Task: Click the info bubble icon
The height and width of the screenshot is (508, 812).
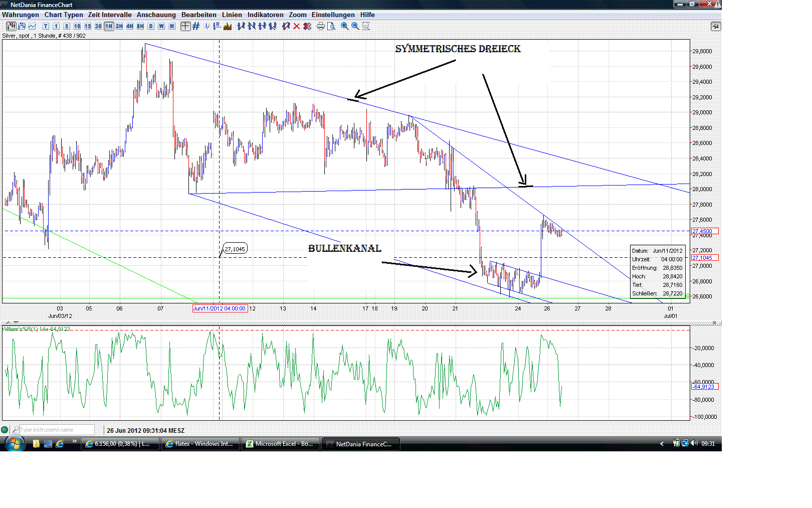Action: (x=207, y=26)
